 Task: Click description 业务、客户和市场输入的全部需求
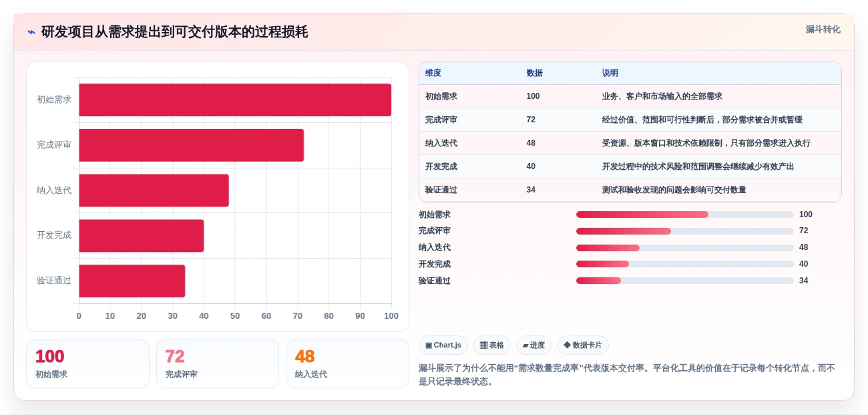coord(662,96)
